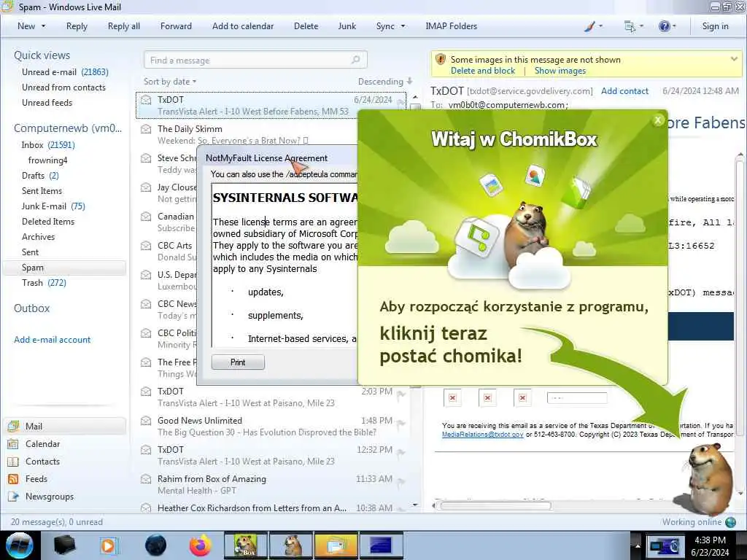Click the taskbar clock

pyautogui.click(x=710, y=546)
